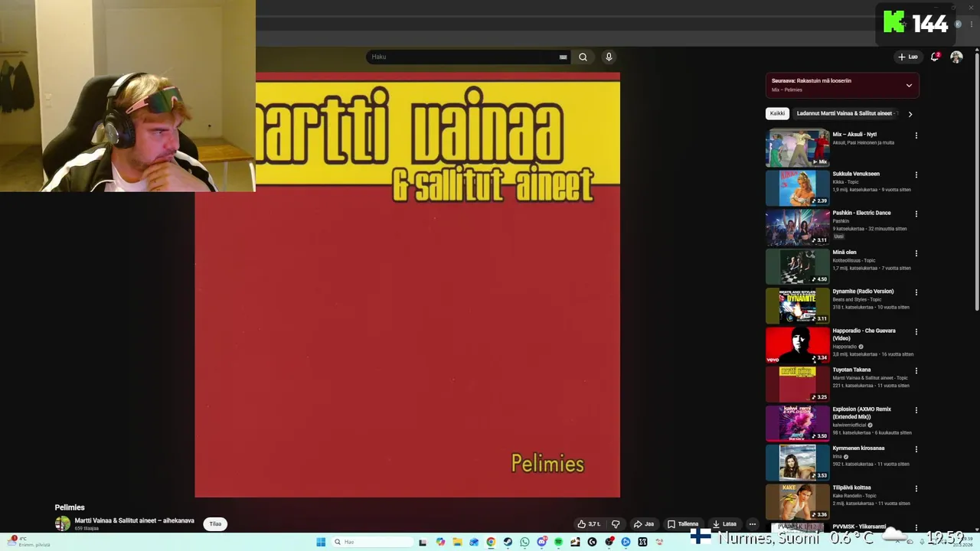Click the YouTube search magnifier button
The width and height of the screenshot is (980, 551).
coord(583,57)
